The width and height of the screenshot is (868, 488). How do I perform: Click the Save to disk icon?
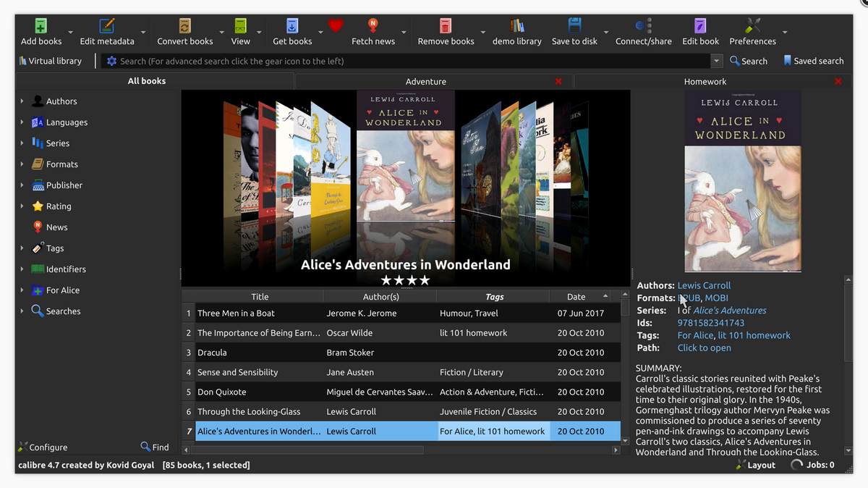point(575,27)
